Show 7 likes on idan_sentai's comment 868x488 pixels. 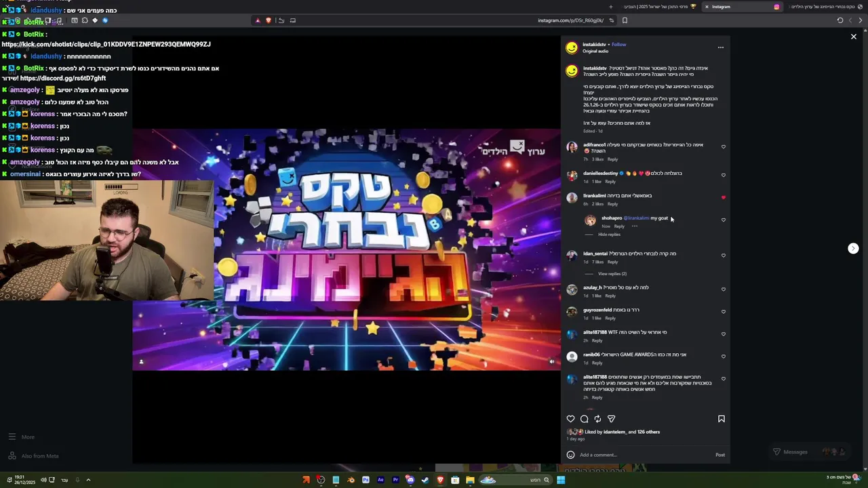597,262
